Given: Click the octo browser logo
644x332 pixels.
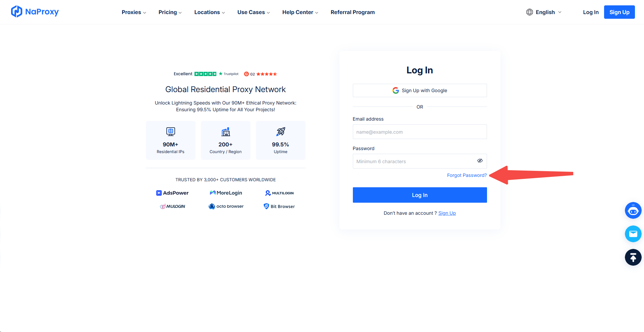Looking at the screenshot, I should (226, 206).
